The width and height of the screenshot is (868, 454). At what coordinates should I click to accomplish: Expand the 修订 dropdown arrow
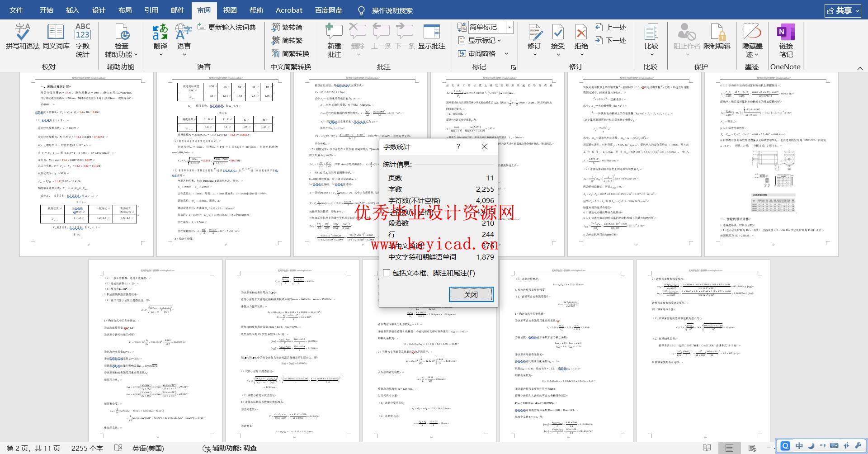[x=534, y=55]
